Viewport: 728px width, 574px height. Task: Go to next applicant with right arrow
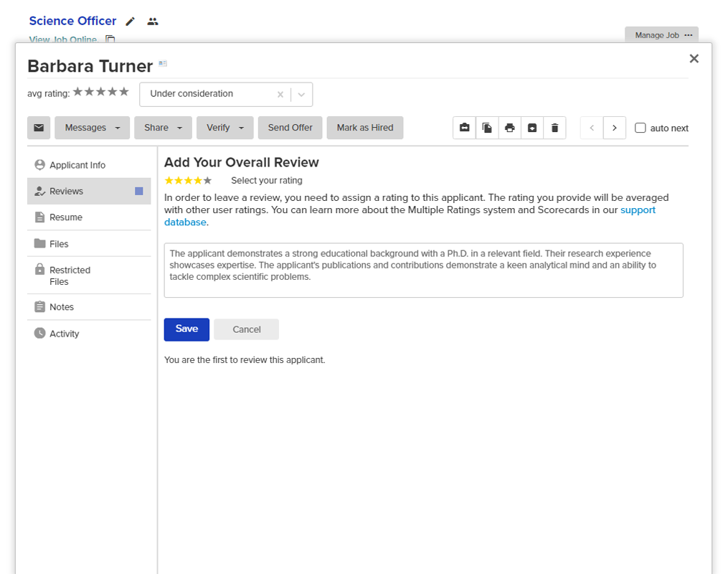point(615,128)
